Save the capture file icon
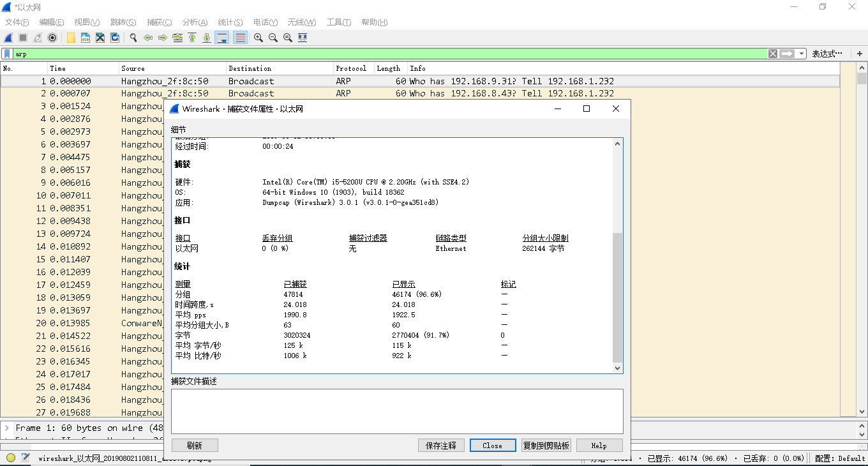This screenshot has width=868, height=466. click(86, 38)
